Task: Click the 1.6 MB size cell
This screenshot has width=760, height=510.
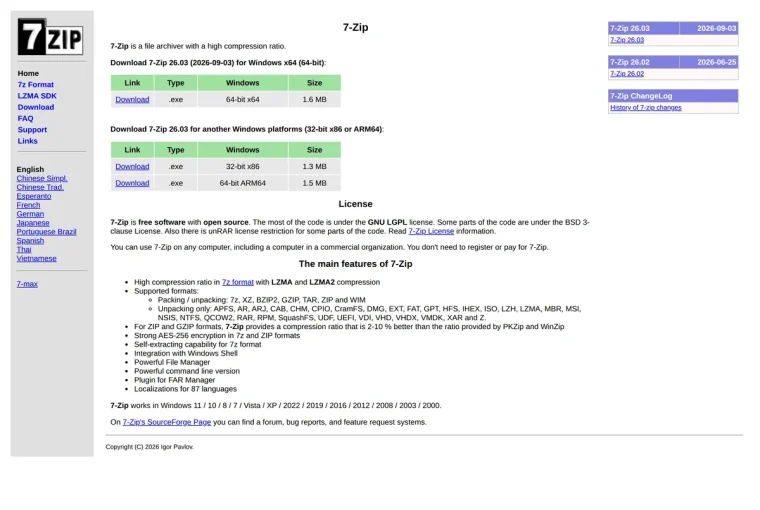Action: coord(315,99)
